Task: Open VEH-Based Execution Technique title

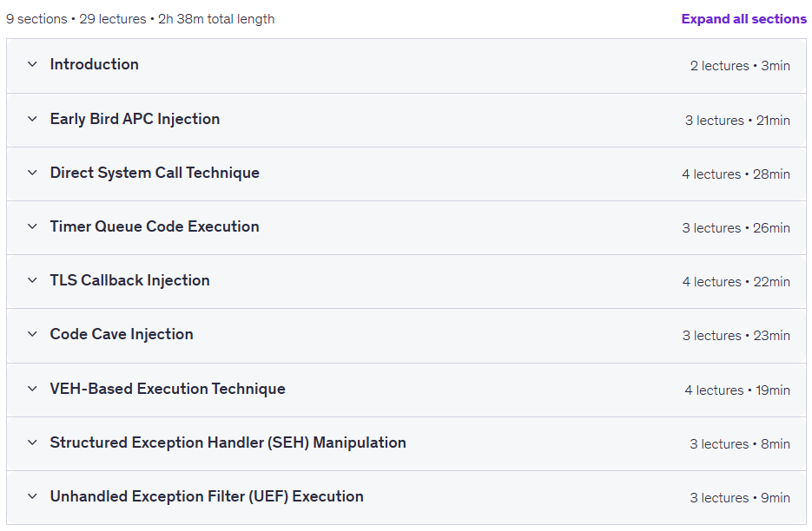Action: pyautogui.click(x=168, y=389)
